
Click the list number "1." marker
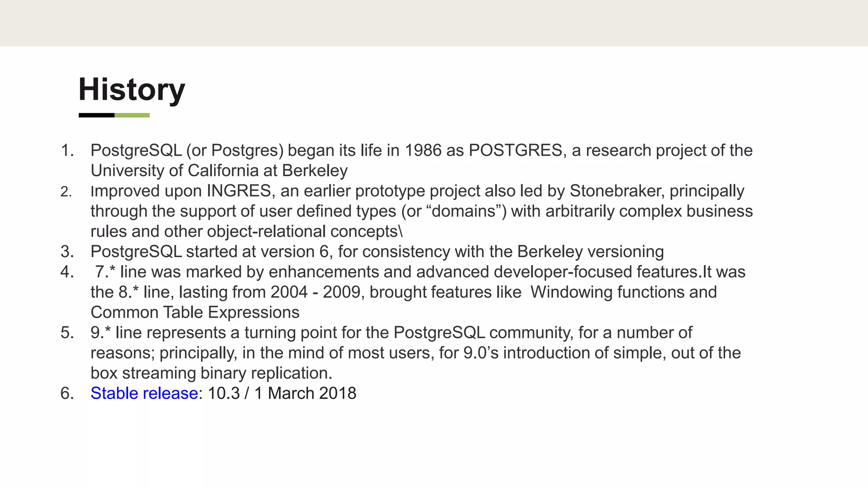point(67,151)
